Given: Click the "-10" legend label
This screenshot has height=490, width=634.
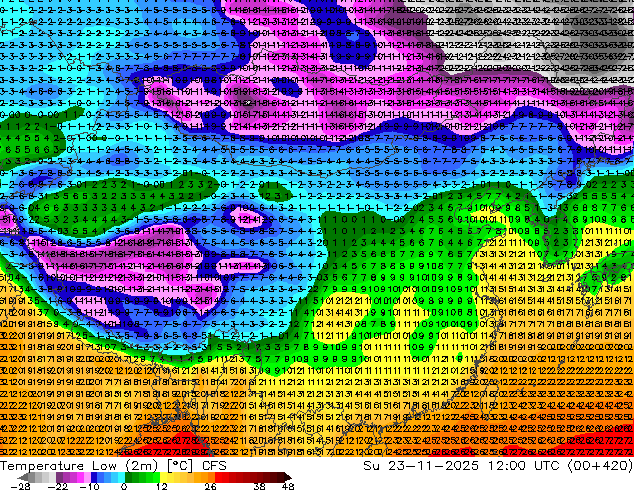Looking at the screenshot, I should (x=89, y=486).
